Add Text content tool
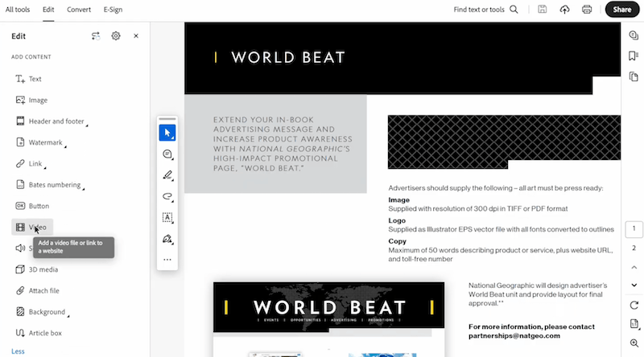This screenshot has height=357, width=644. (x=29, y=79)
